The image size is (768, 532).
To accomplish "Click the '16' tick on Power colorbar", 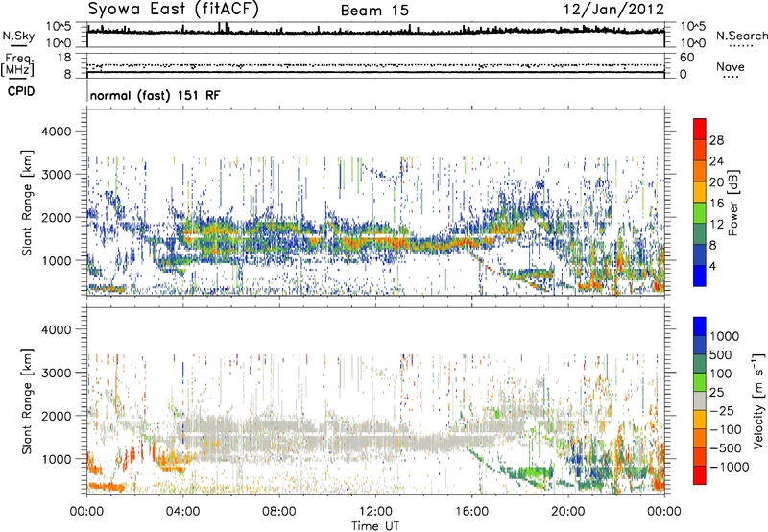I will 716,204.
